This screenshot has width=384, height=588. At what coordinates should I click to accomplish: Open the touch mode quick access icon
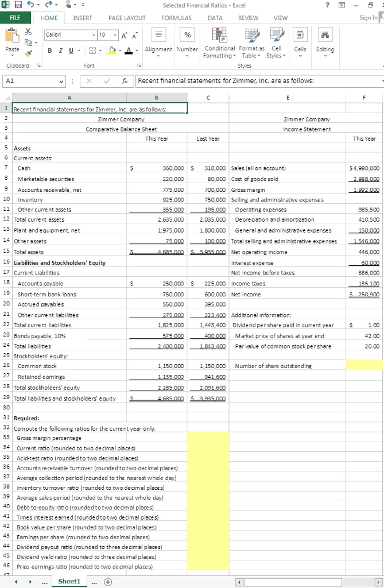[x=68, y=5]
